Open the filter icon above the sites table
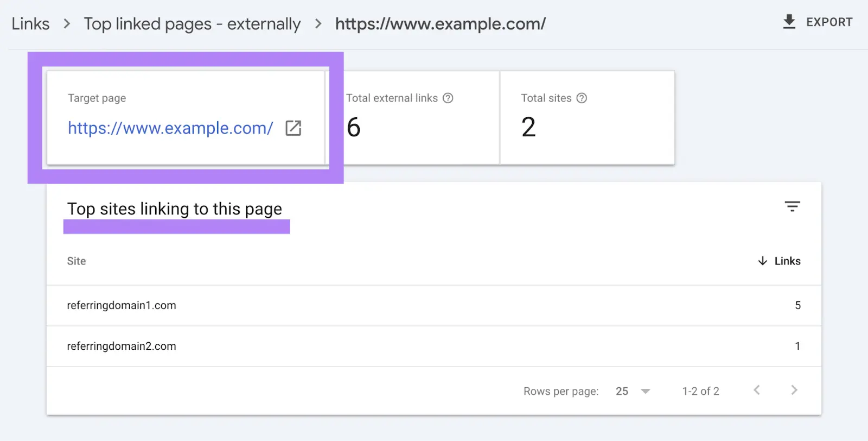 click(x=793, y=206)
